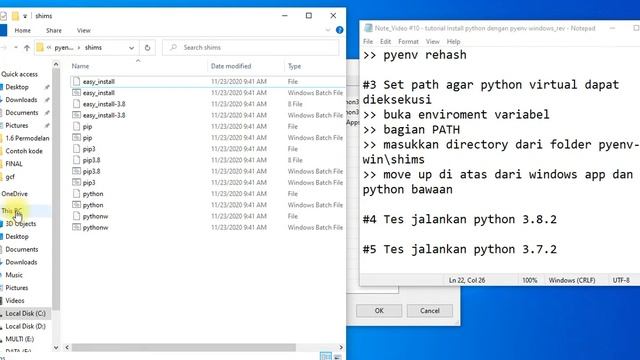The width and height of the screenshot is (640, 360).
Task: Select the python File icon
Action: 76,193
